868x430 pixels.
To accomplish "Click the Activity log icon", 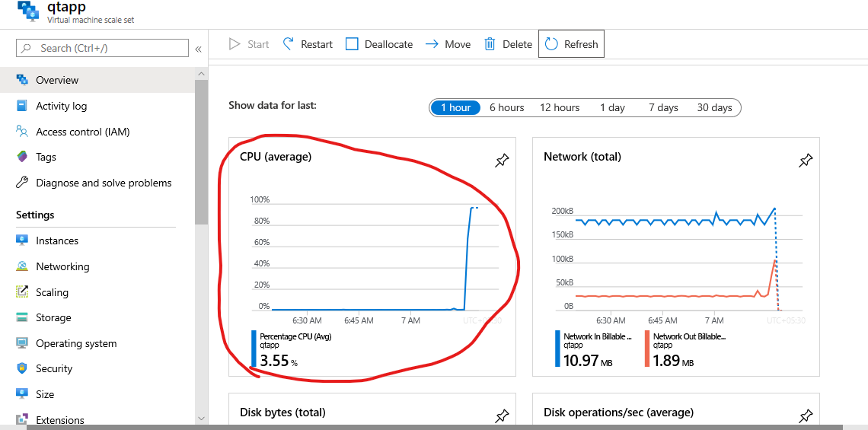I will [x=22, y=106].
